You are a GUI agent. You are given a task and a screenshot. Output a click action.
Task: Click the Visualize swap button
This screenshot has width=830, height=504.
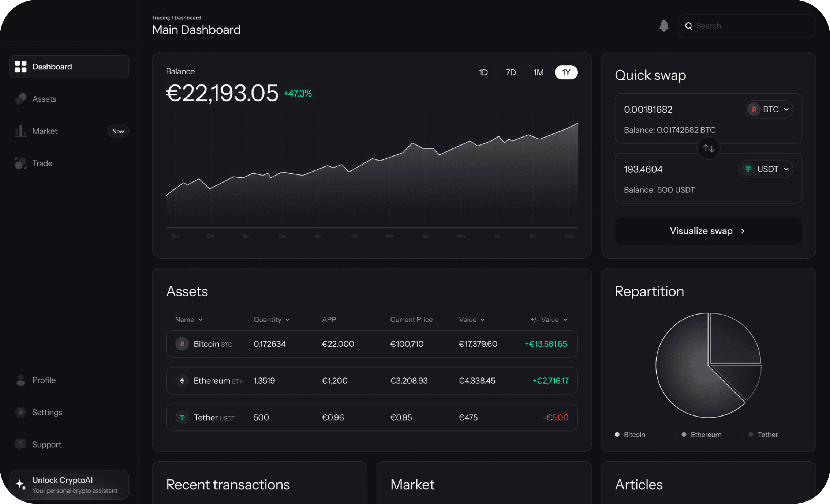tap(708, 231)
